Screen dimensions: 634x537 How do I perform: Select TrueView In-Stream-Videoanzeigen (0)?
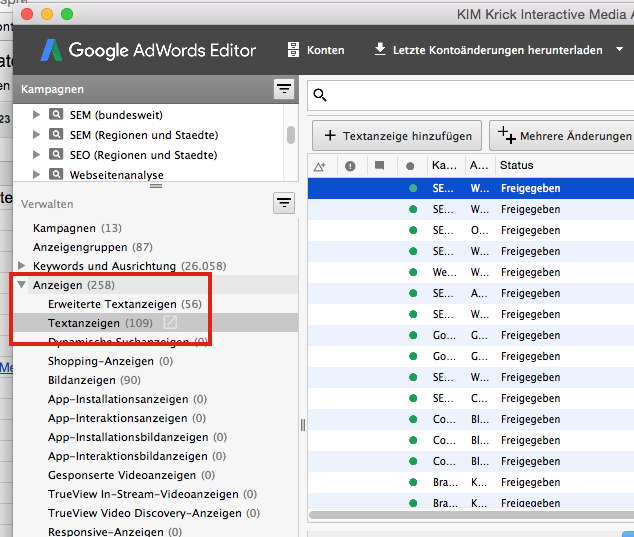pos(152,494)
